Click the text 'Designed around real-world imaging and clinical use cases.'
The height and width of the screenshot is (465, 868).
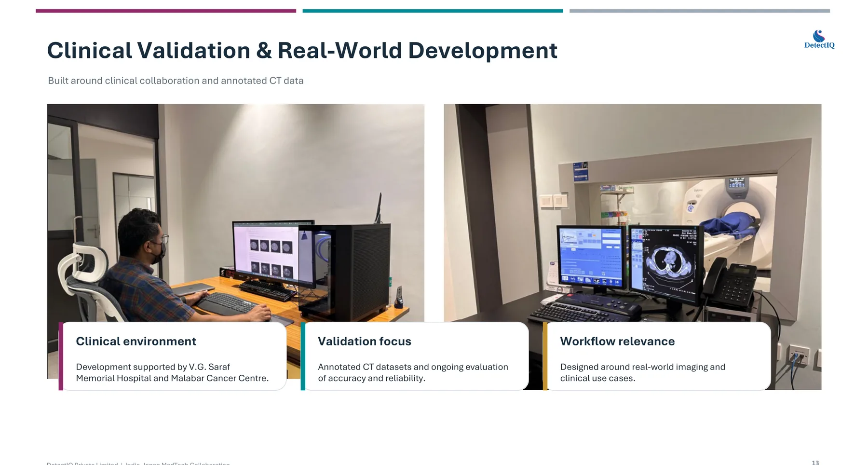[x=642, y=372]
